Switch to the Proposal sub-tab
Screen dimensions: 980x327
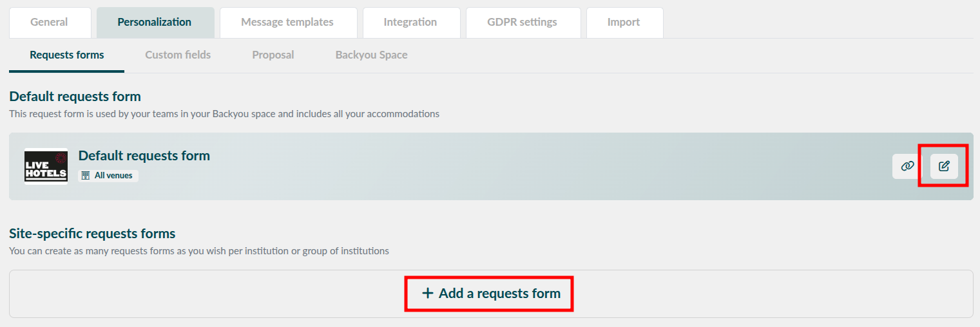click(273, 55)
